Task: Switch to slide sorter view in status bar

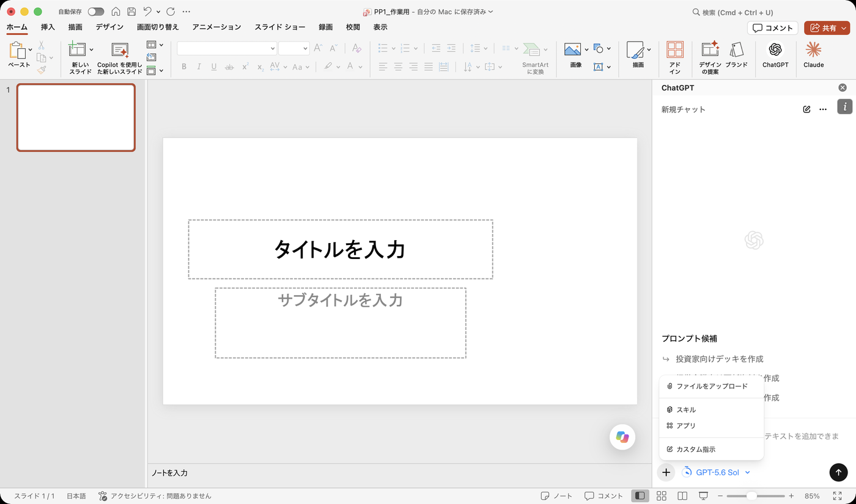Action: (x=661, y=495)
